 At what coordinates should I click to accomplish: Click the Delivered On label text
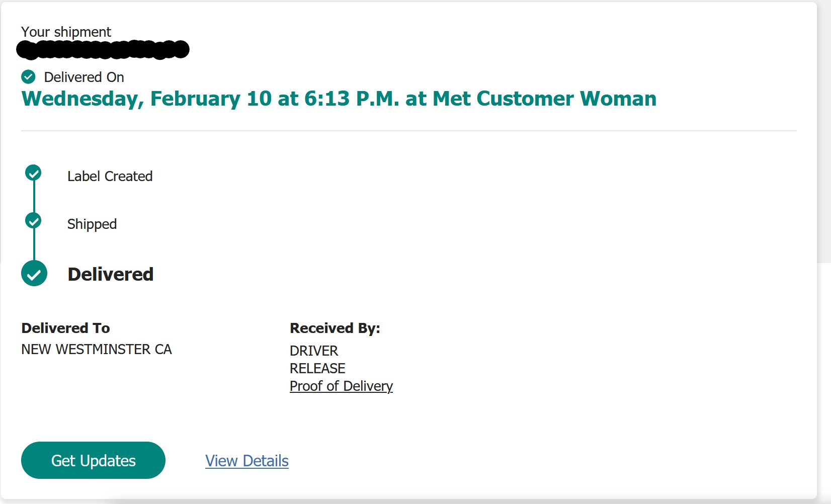tap(84, 77)
